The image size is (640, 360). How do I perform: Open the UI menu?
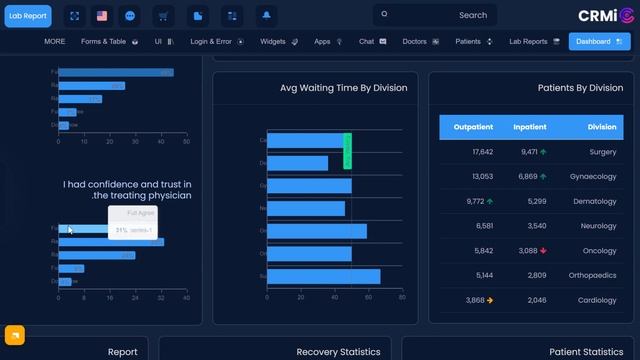[x=164, y=42]
